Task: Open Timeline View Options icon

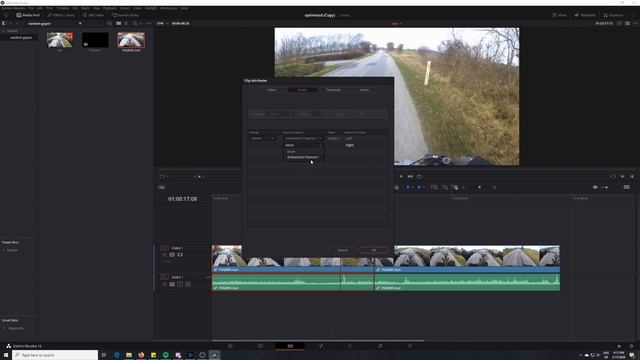Action: (162, 187)
